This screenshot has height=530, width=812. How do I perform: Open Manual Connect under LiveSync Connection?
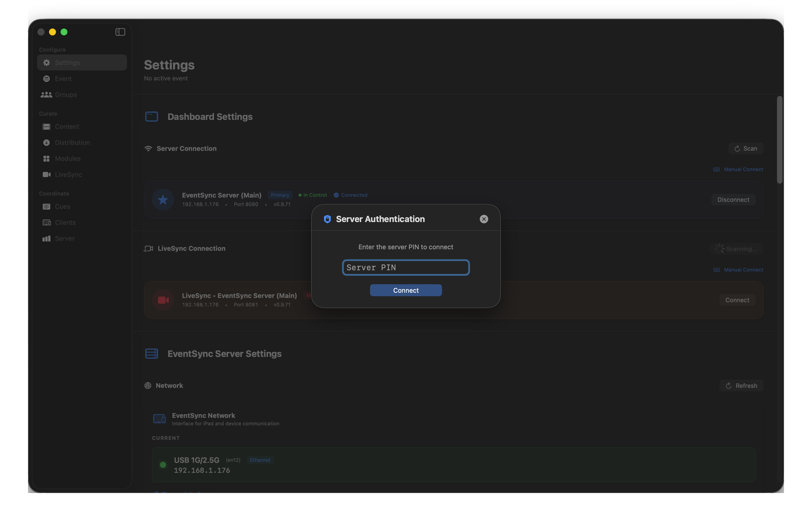(x=738, y=269)
